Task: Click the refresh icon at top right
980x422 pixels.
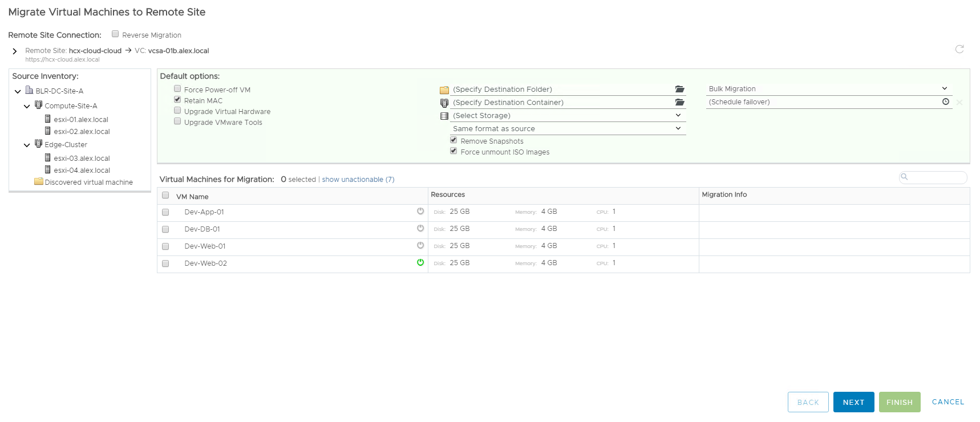Action: [959, 49]
